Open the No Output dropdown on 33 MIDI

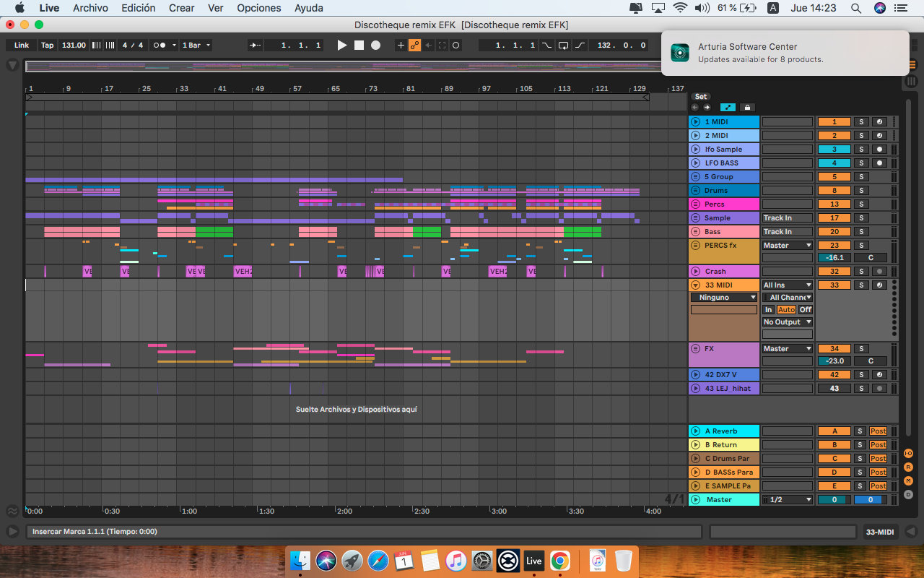788,322
